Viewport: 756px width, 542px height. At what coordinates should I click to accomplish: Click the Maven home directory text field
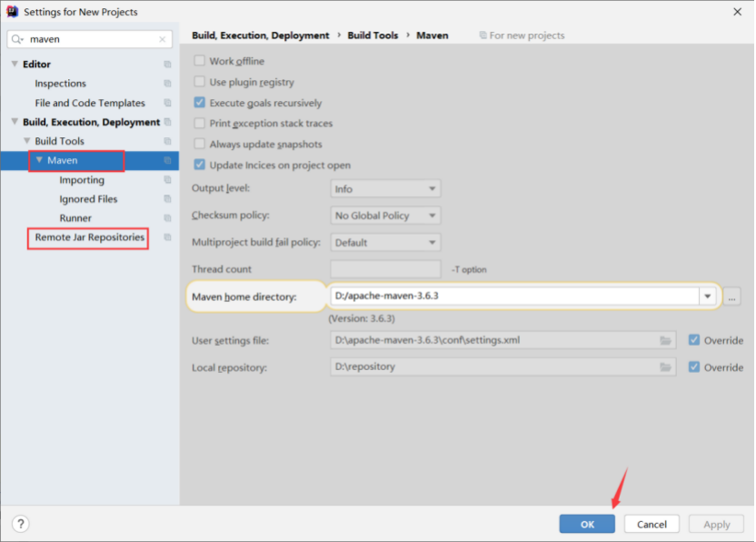[x=514, y=296]
